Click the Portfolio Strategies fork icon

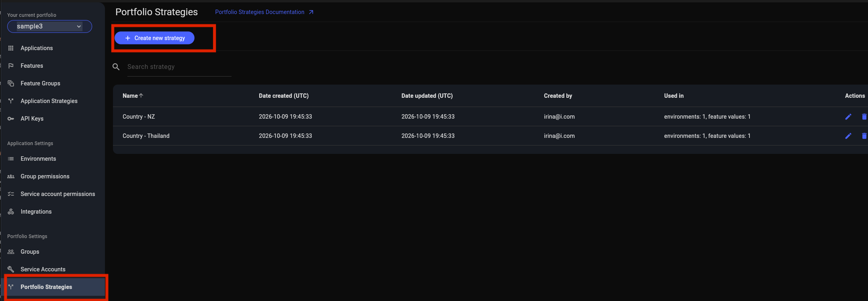coord(11,287)
